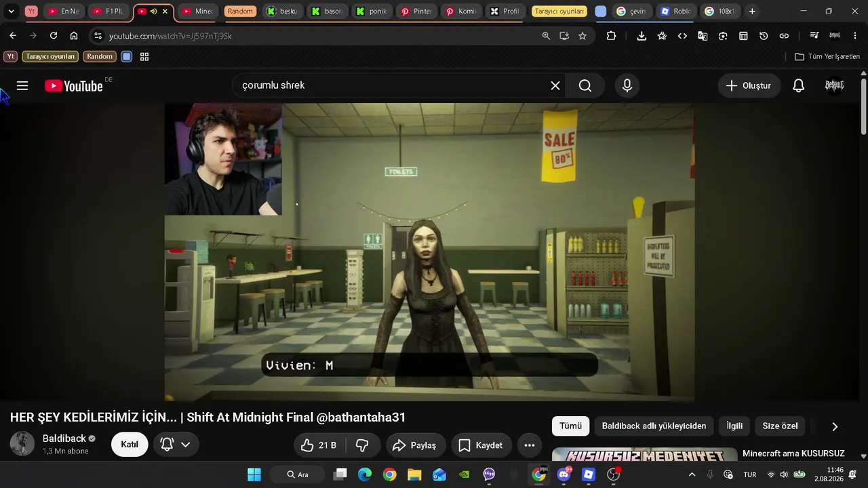
Task: Bookmark this page with the star
Action: point(583,36)
